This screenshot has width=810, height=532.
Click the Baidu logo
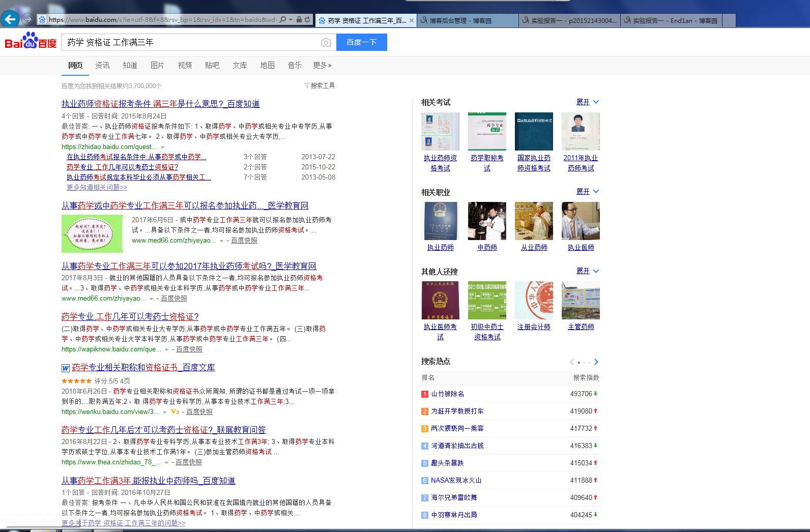(31, 41)
